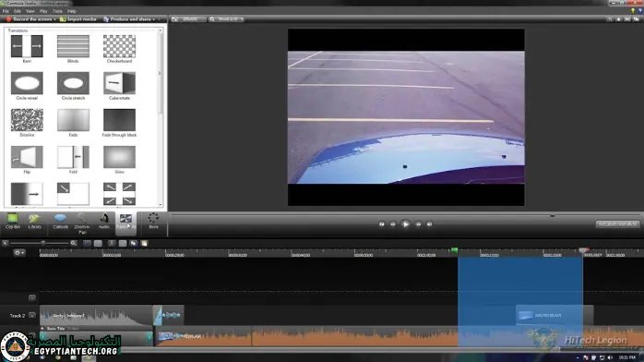
Task: Select the Cube rotate transition
Action: click(x=119, y=83)
